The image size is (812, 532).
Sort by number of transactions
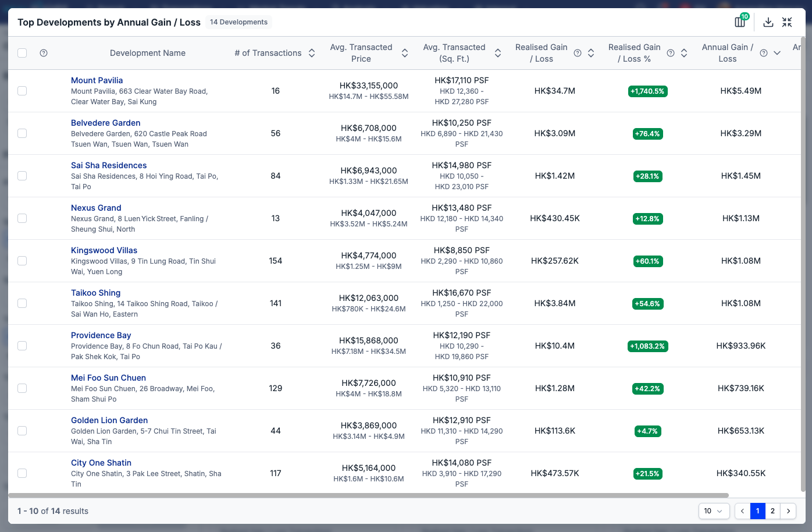pyautogui.click(x=312, y=53)
